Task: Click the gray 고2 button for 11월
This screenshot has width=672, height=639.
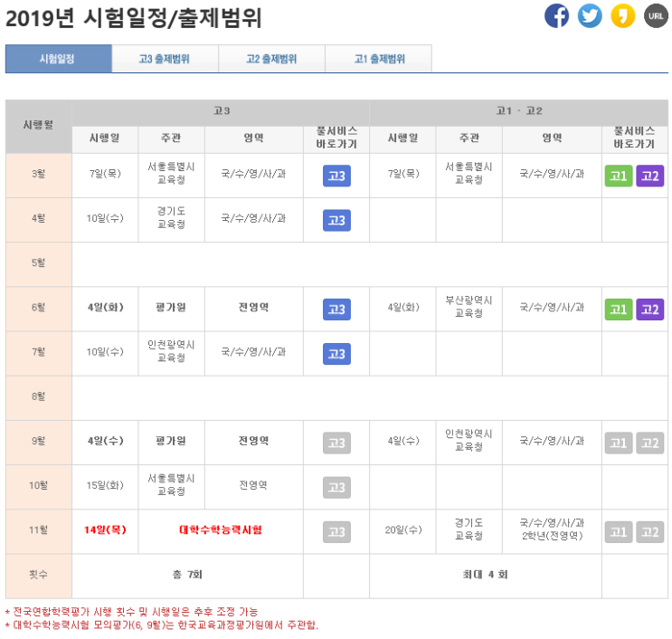Action: [x=650, y=532]
